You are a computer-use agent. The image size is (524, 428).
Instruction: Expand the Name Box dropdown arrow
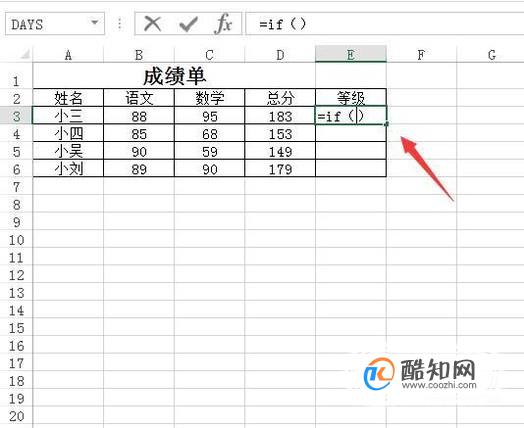95,23
